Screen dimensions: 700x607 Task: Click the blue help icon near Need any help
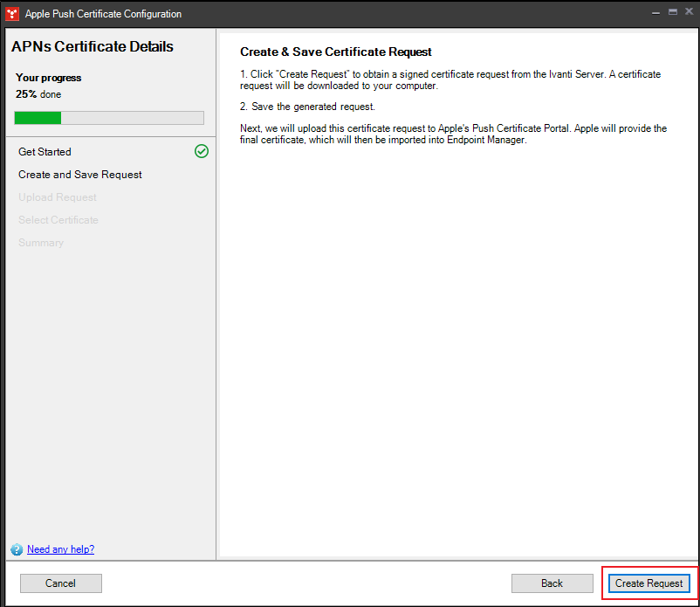tap(17, 549)
